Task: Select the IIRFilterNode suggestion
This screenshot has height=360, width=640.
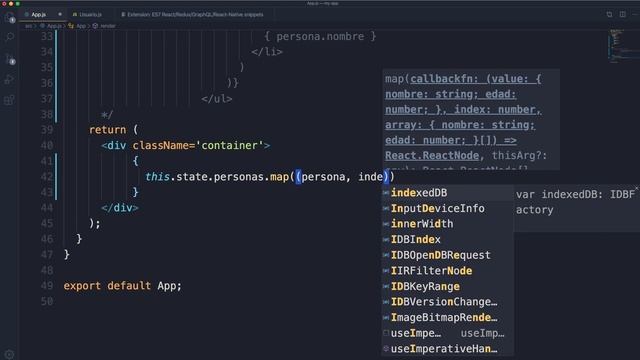Action: point(447,271)
